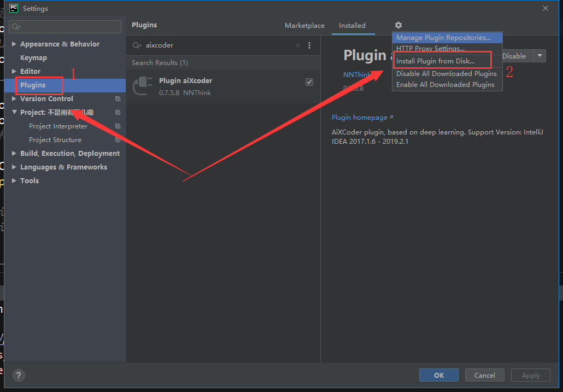This screenshot has height=392, width=563.
Task: Choose HTTP Proxy Settings from the gear menu
Action: [x=429, y=49]
